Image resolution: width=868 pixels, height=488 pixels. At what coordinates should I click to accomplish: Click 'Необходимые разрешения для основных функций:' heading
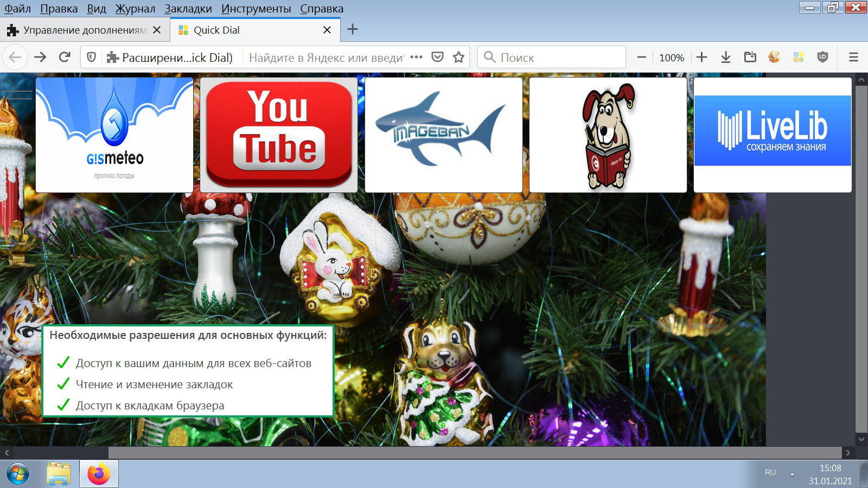tap(188, 335)
